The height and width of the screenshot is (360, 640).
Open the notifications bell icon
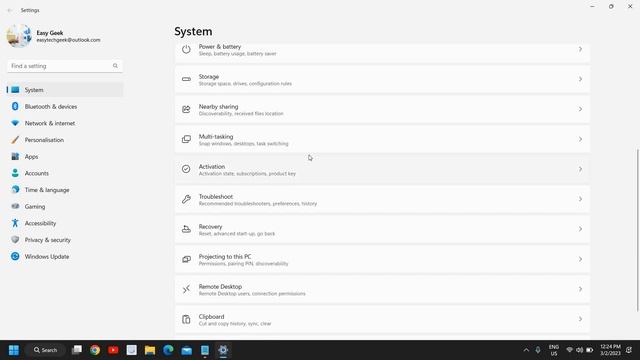pos(629,350)
